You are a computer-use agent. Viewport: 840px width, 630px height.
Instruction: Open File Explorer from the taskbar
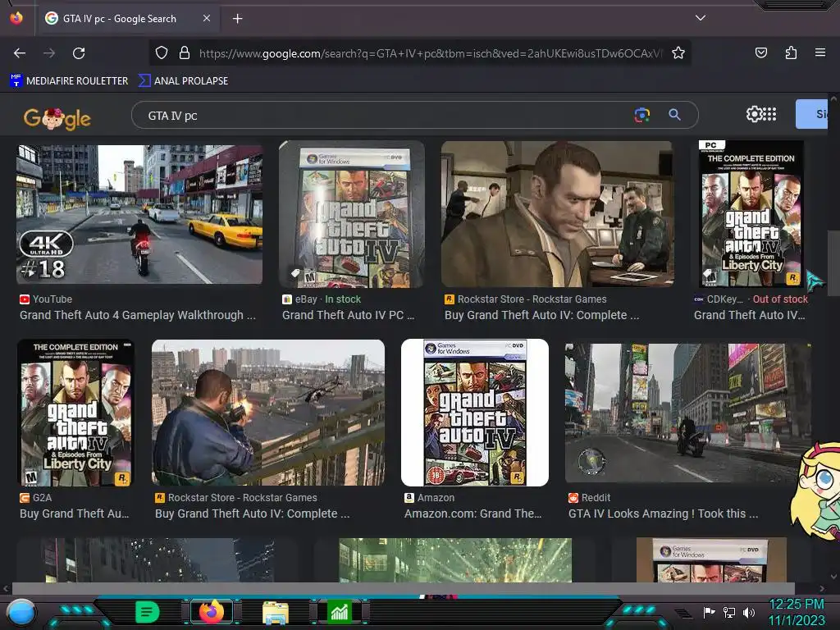pyautogui.click(x=276, y=613)
